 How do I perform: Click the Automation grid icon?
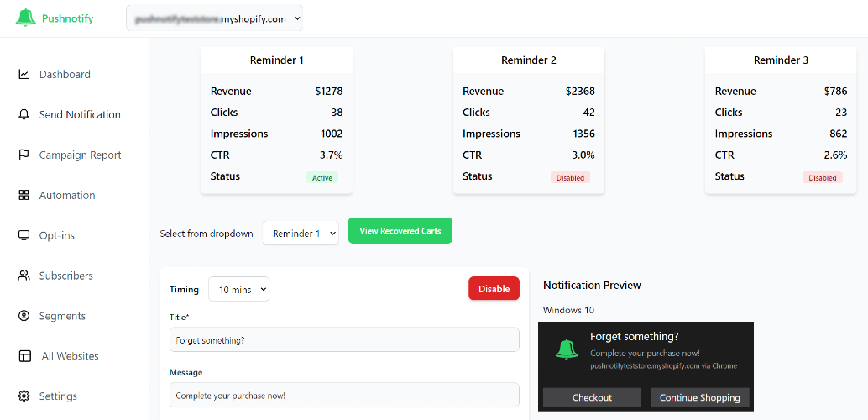coord(24,195)
